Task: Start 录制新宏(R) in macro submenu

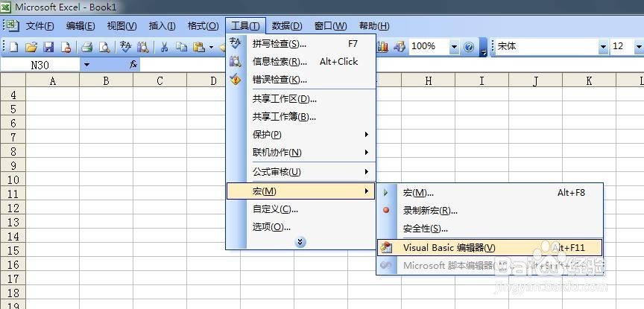Action: coord(490,211)
